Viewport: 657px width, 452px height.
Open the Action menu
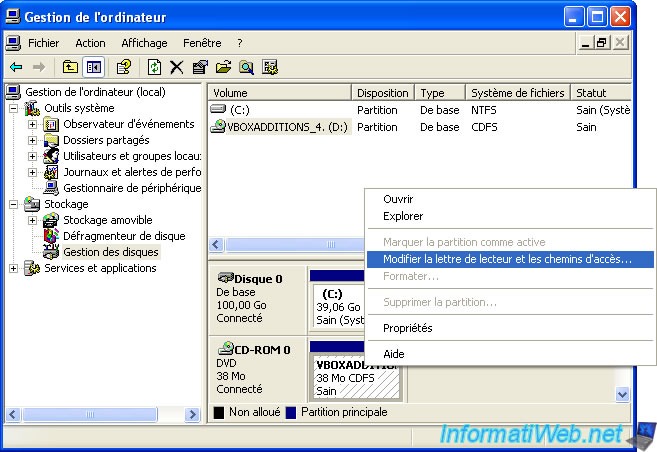click(90, 43)
